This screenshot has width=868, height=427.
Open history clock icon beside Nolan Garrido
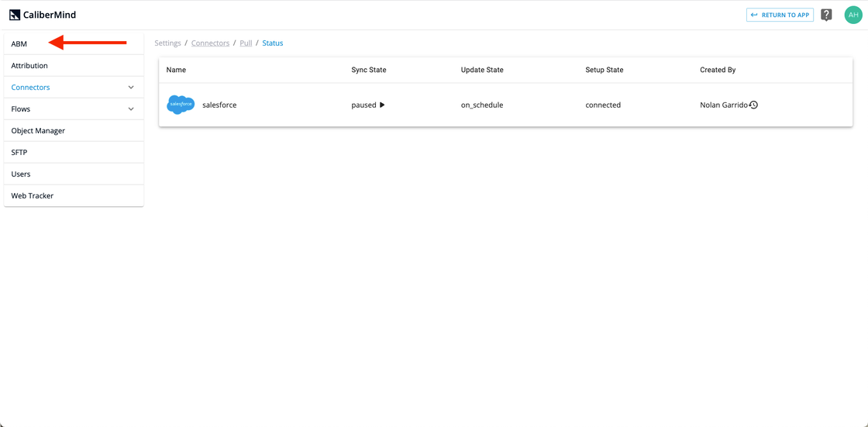(x=753, y=105)
